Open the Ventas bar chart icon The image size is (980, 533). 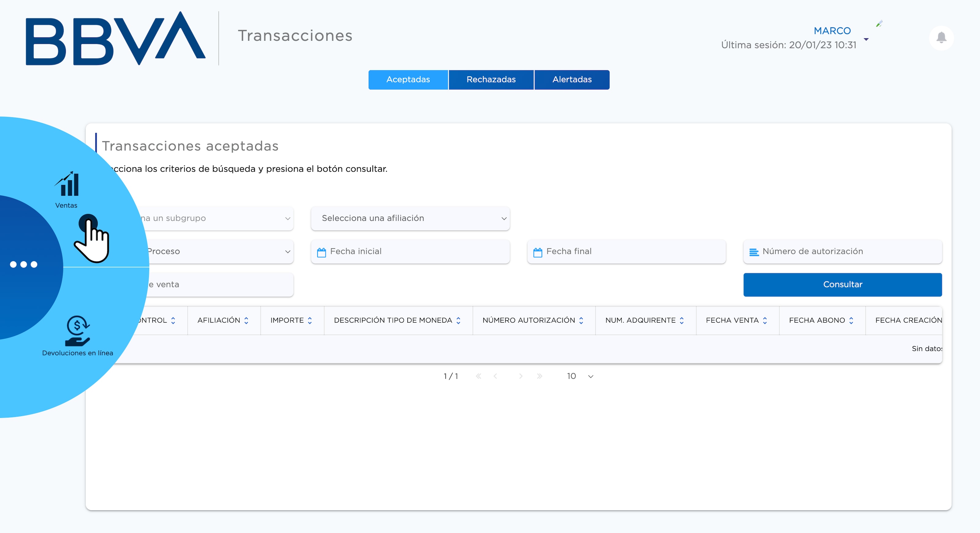(x=67, y=184)
